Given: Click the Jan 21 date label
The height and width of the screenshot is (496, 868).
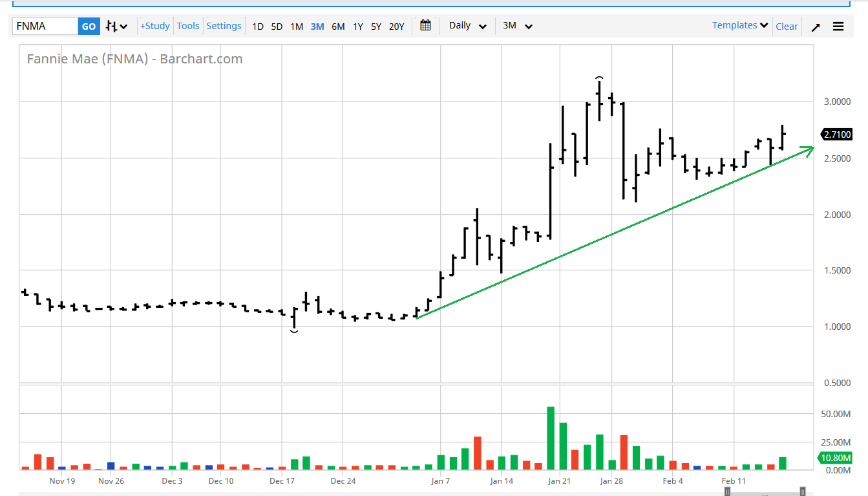Looking at the screenshot, I should [560, 481].
